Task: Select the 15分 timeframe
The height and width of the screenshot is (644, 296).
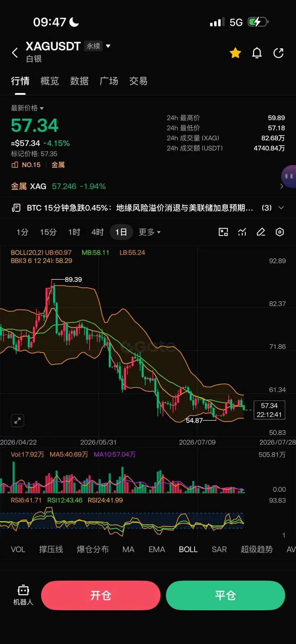Action: 48,232
